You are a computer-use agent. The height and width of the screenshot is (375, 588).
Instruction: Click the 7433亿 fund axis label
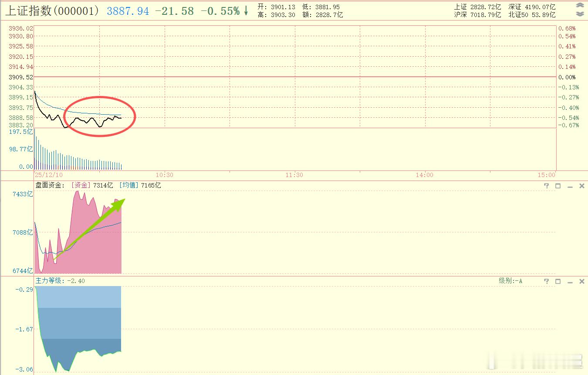click(23, 194)
